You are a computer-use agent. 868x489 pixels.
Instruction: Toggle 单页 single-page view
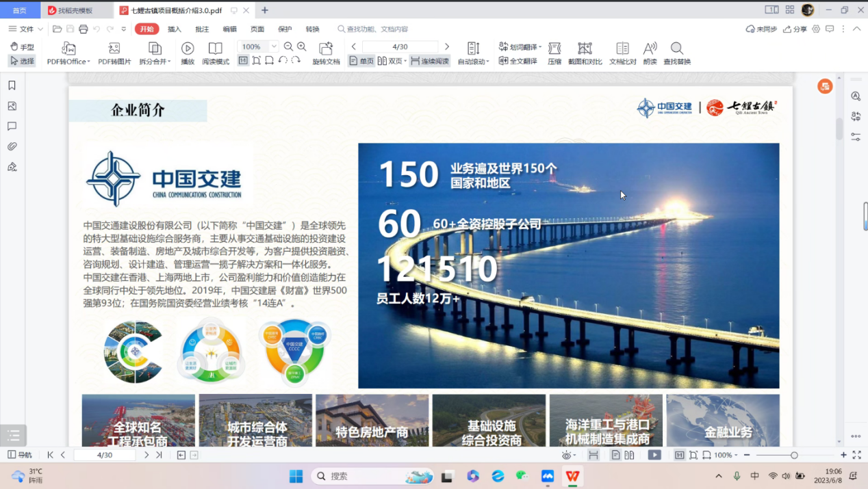pos(361,61)
